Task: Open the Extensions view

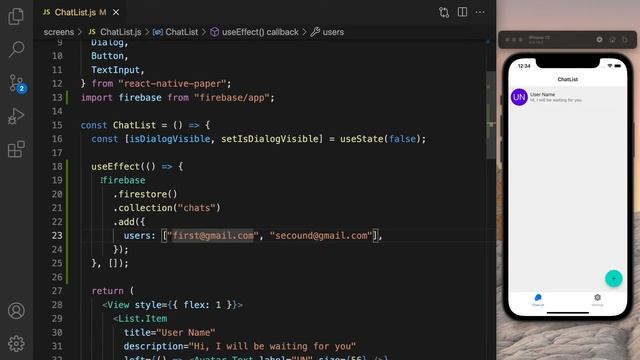Action: click(16, 149)
